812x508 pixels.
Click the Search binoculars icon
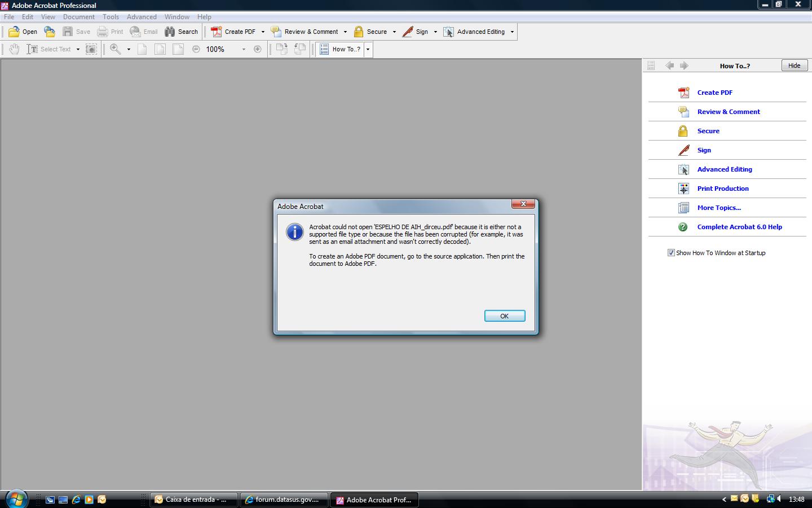click(170, 32)
